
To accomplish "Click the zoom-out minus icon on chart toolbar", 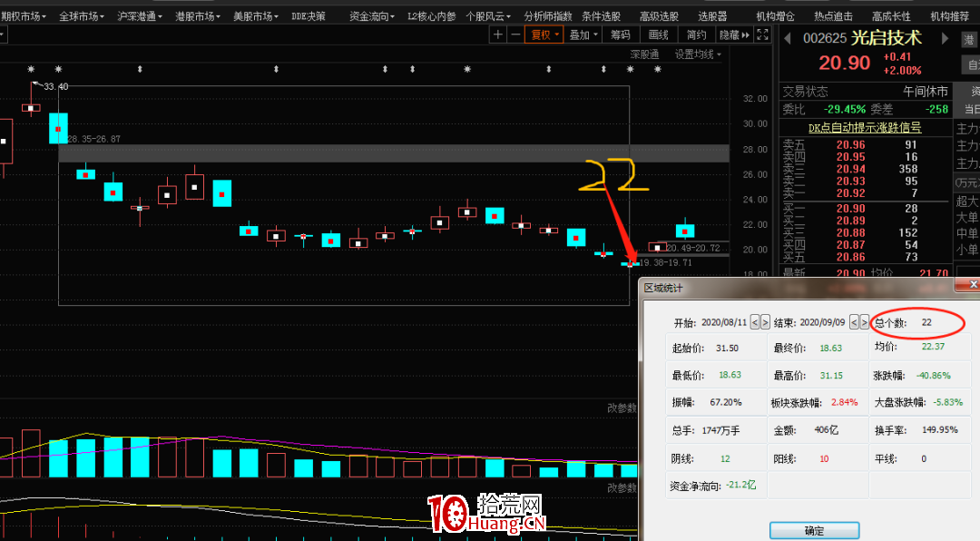I will tap(515, 34).
